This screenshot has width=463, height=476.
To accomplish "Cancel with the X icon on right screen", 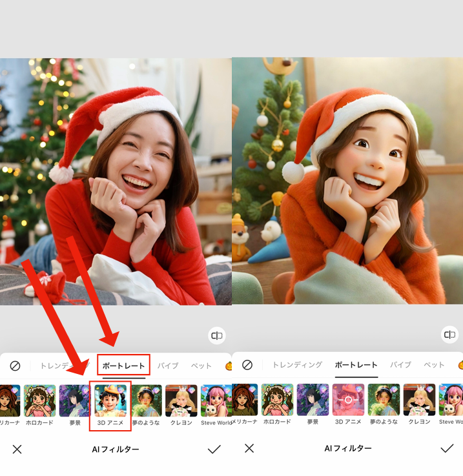I will 249,448.
